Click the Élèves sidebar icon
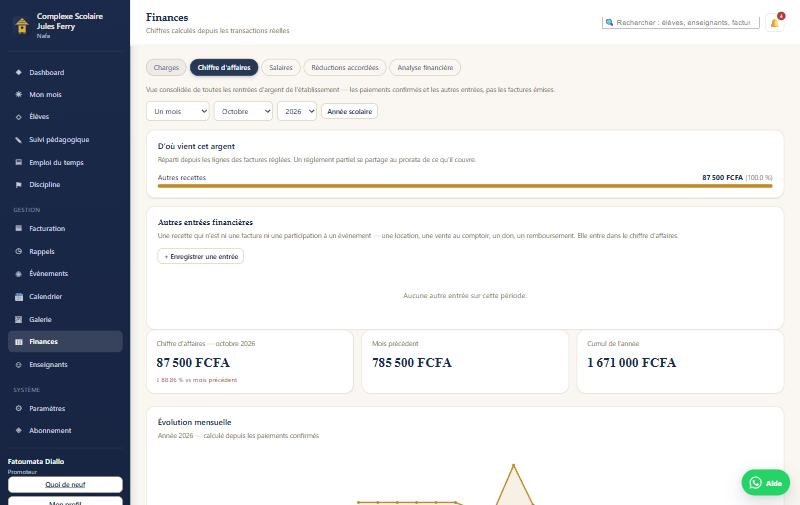 18,117
